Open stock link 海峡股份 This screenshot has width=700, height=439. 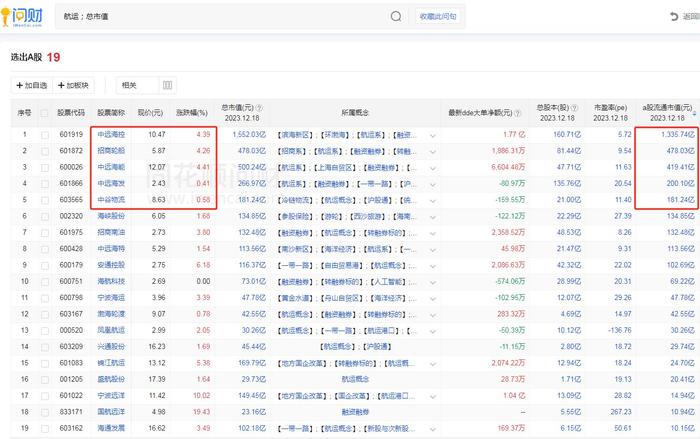pos(111,216)
